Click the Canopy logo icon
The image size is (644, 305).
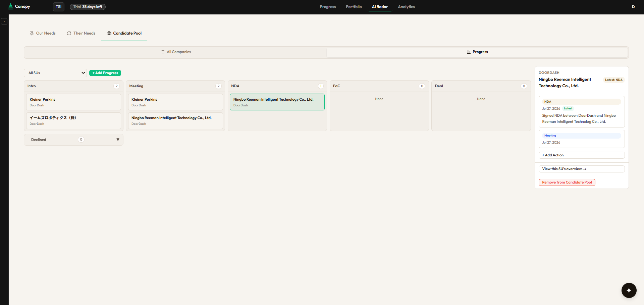[x=11, y=6]
